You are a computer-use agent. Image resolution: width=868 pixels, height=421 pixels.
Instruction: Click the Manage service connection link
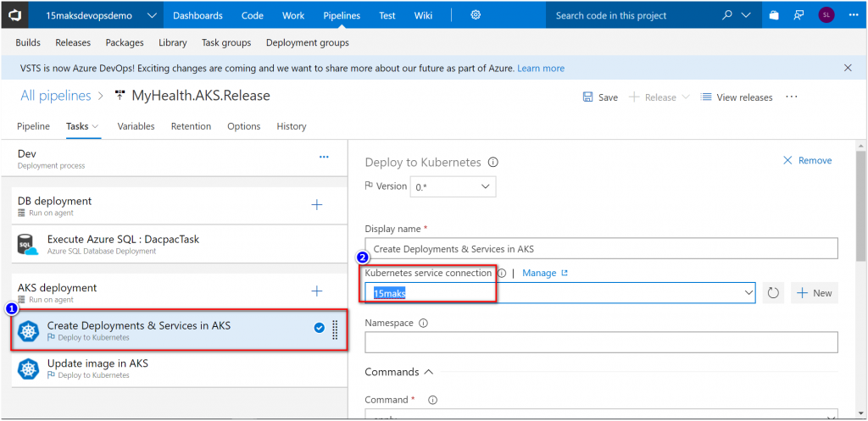pos(545,273)
